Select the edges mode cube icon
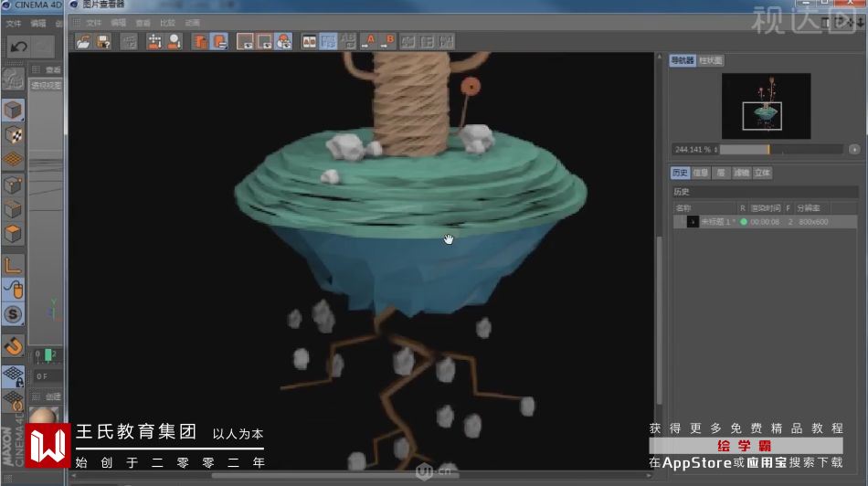Image resolution: width=868 pixels, height=486 pixels. 13,209
